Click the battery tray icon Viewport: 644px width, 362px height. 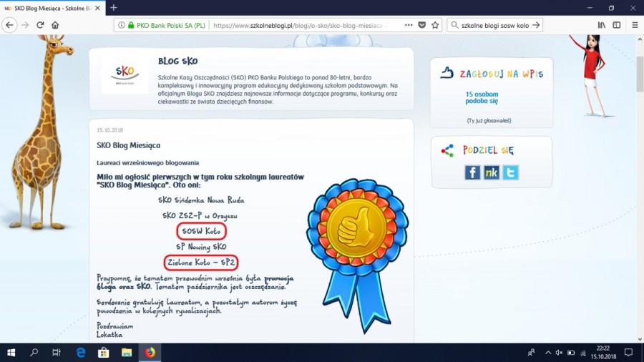571,353
